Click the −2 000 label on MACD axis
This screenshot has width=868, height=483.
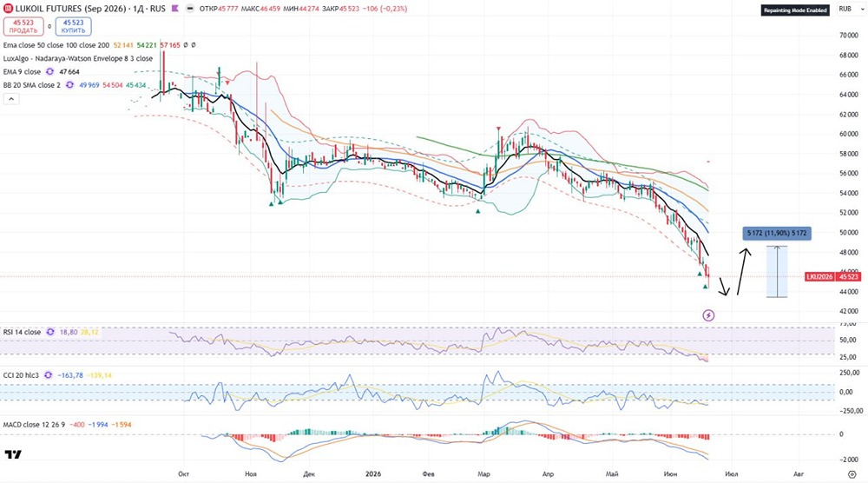[849, 460]
